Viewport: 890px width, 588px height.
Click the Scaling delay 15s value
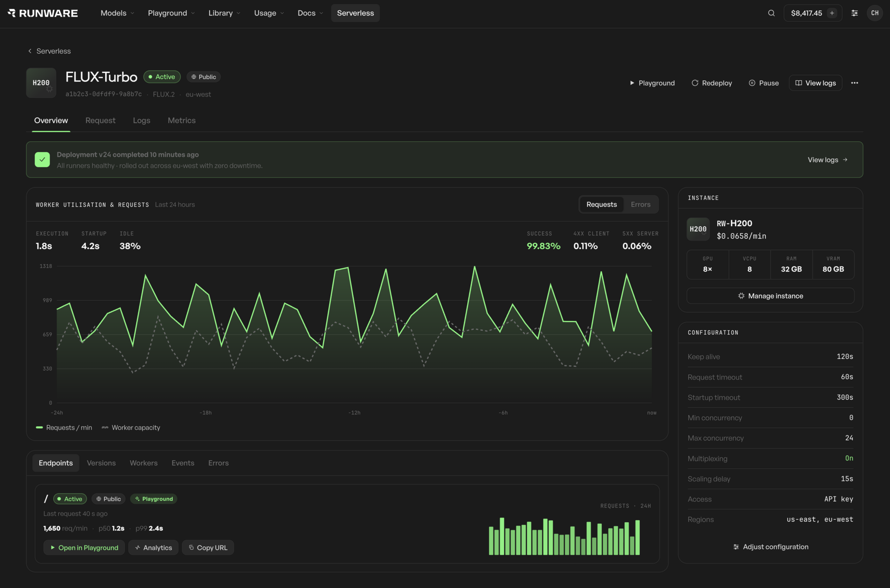click(846, 479)
